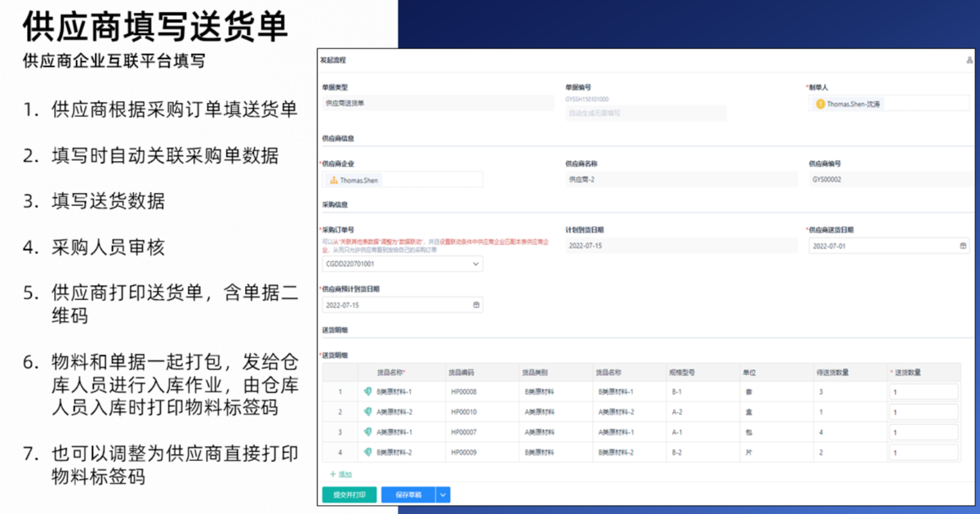Click 规格型号 cell A-2

(x=676, y=412)
